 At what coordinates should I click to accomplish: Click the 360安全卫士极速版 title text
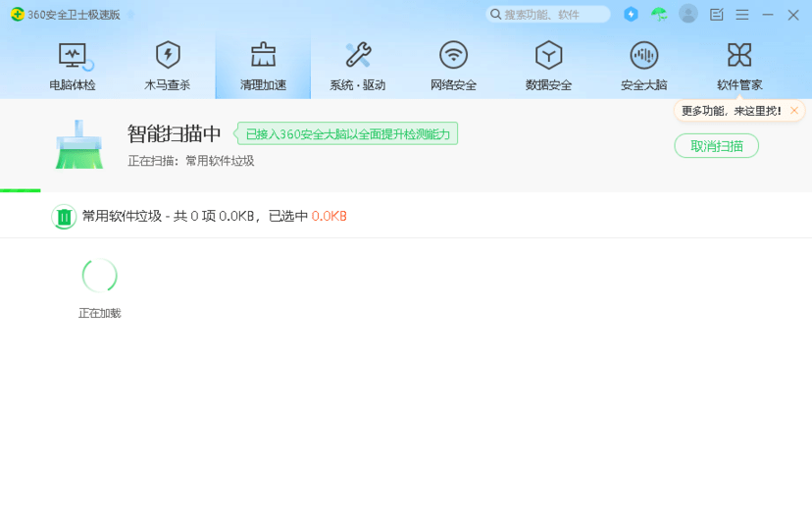(x=75, y=15)
